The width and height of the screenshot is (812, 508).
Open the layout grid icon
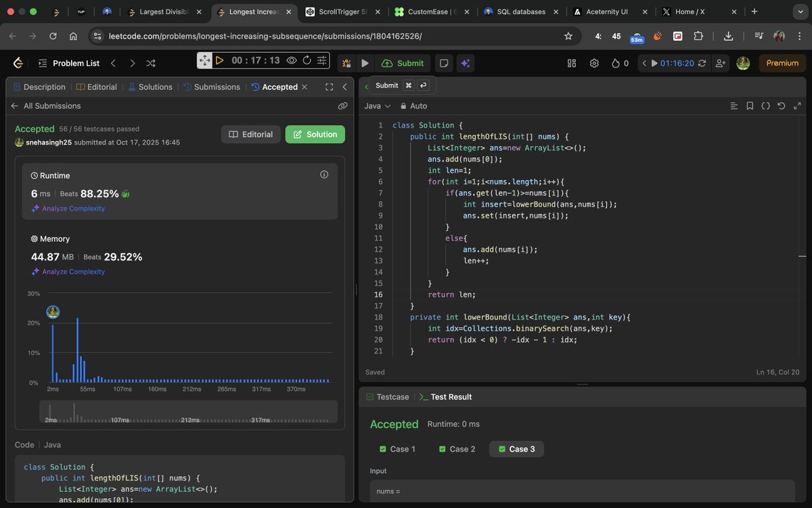(572, 63)
